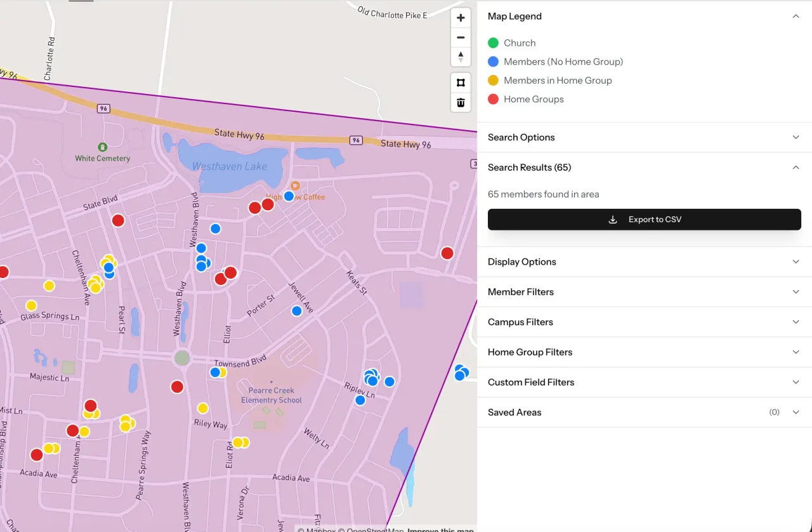Click red home group marker near Townsend Blvd roundabout

point(178,387)
